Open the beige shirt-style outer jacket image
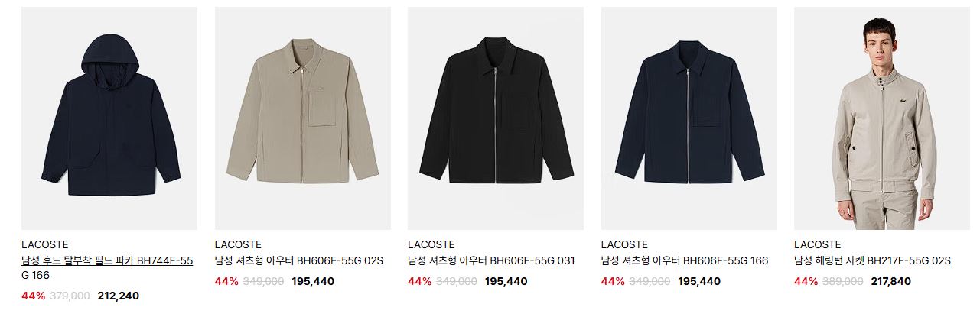The height and width of the screenshot is (330, 980). click(303, 118)
